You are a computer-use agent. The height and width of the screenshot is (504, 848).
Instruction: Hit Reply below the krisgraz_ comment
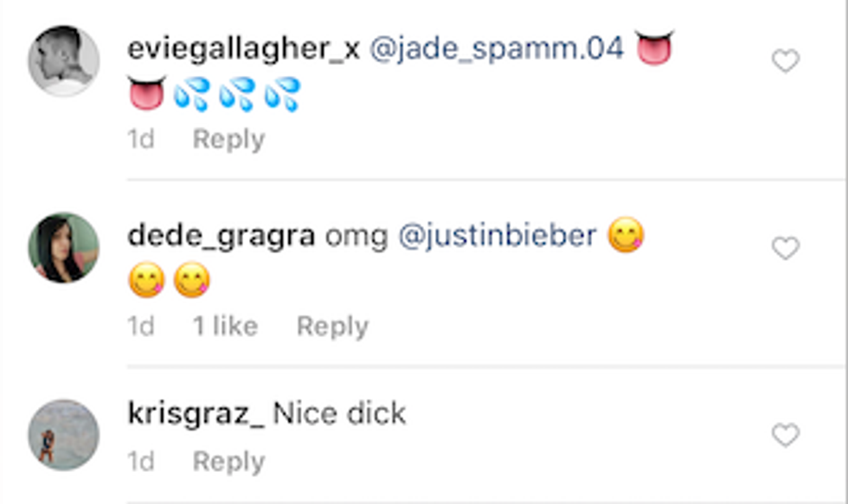pos(228,462)
